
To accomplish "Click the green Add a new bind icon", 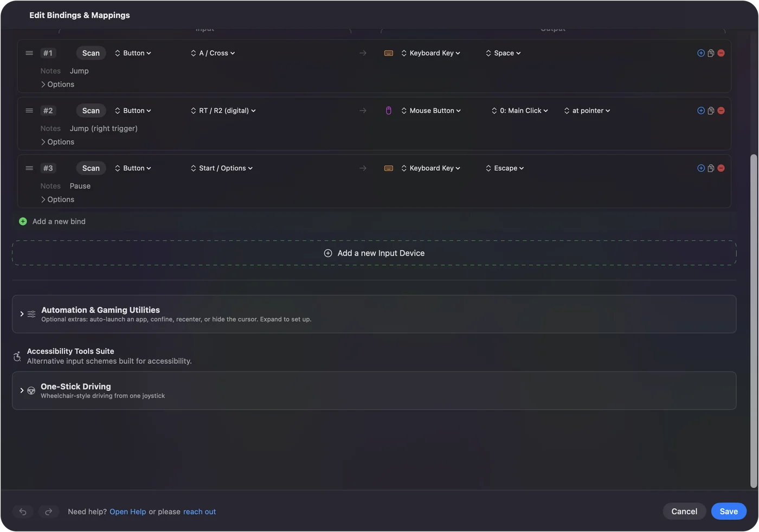I will point(23,221).
